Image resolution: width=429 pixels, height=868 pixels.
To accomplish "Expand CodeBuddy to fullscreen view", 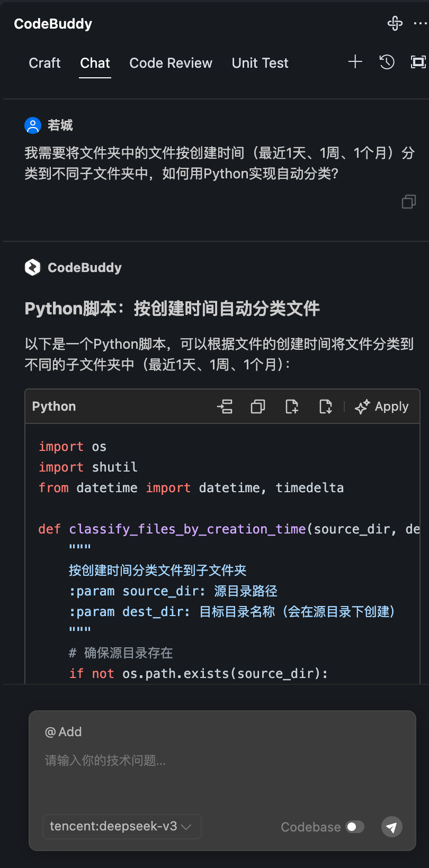I will coord(417,62).
